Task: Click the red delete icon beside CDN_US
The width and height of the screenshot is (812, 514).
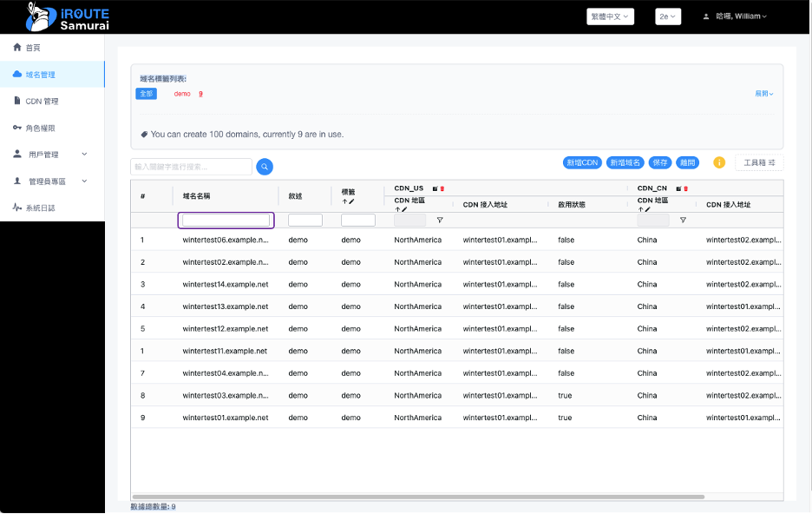Action: click(x=442, y=188)
